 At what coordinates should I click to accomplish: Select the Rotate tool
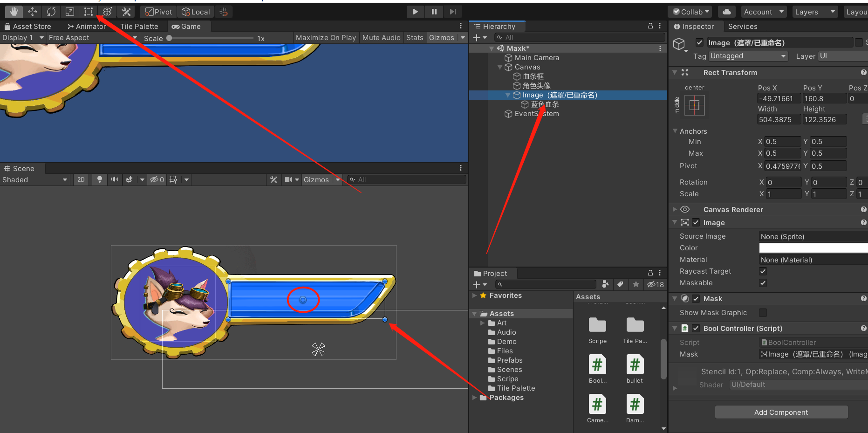(51, 11)
